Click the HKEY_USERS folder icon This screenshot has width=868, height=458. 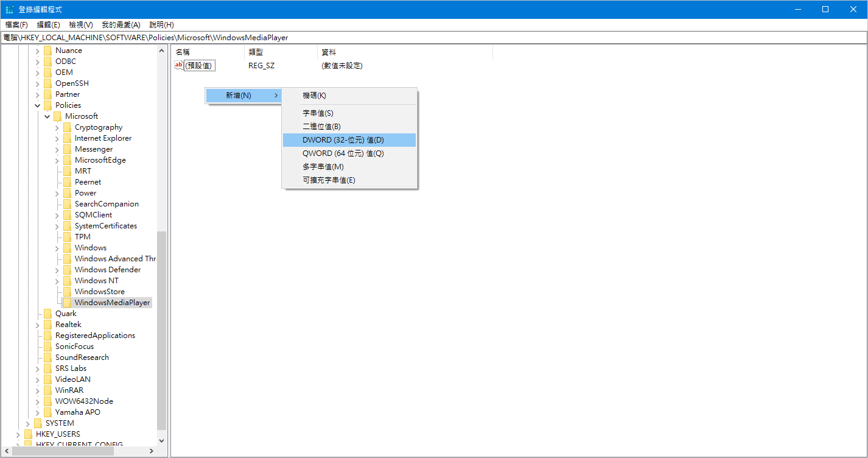click(x=29, y=434)
